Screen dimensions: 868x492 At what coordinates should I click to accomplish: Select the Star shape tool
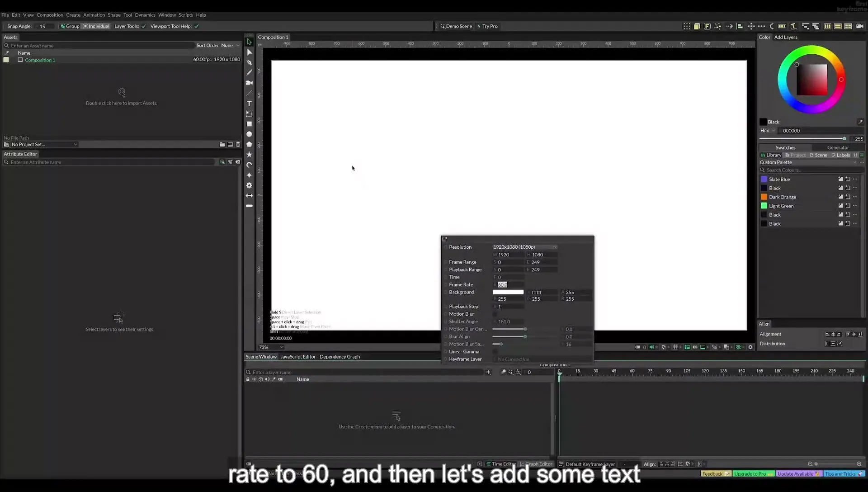[x=249, y=155]
